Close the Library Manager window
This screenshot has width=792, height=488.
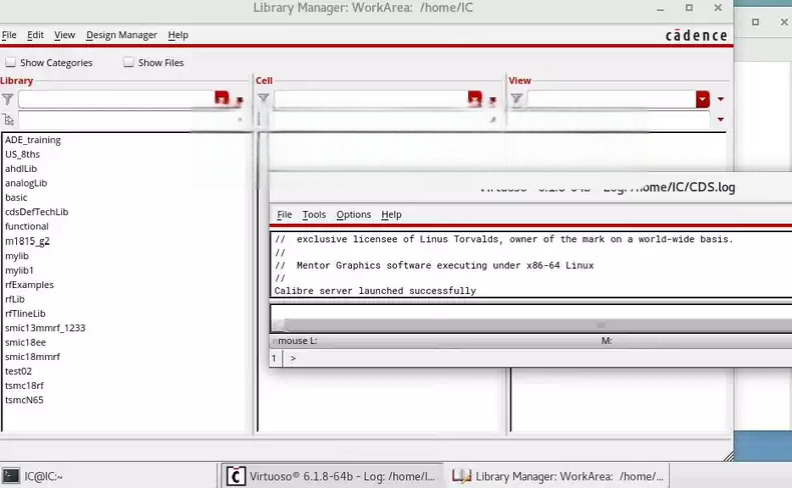(718, 8)
